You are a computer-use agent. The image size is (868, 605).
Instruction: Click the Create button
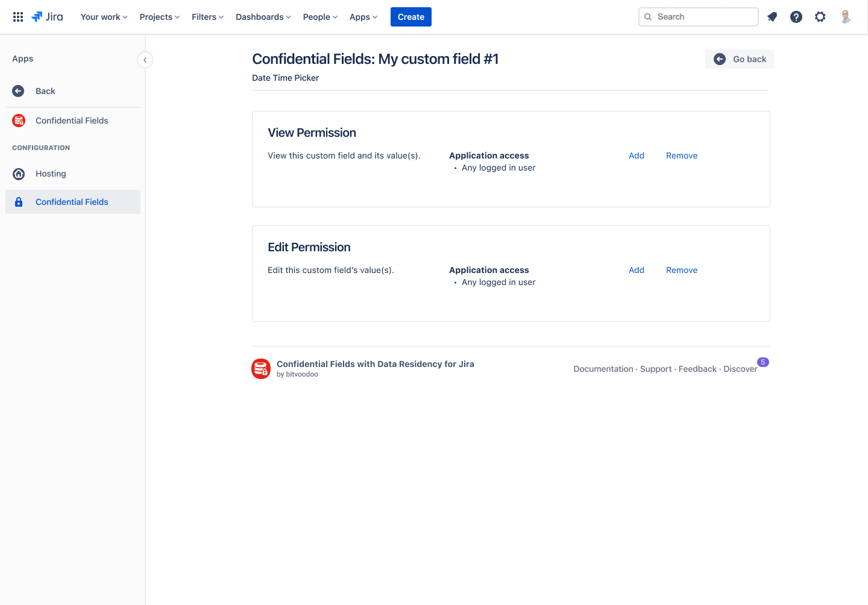[410, 16]
